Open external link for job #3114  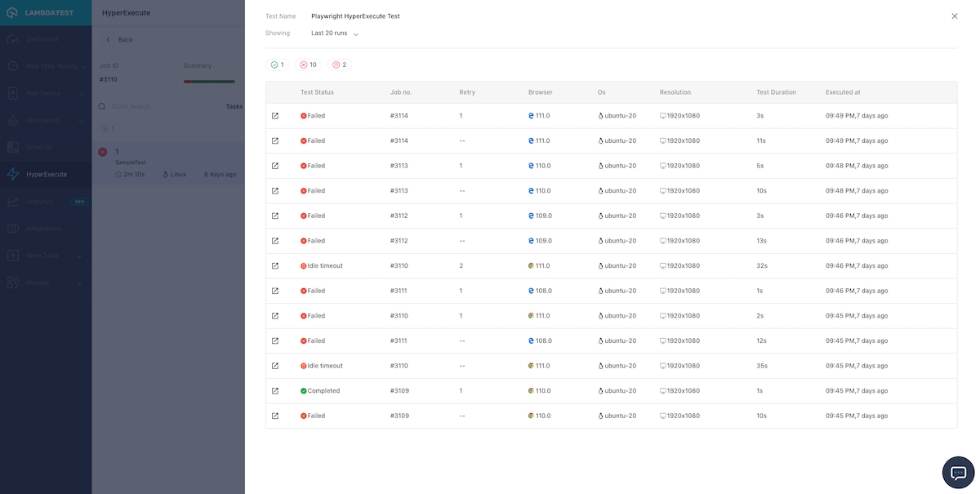point(275,115)
